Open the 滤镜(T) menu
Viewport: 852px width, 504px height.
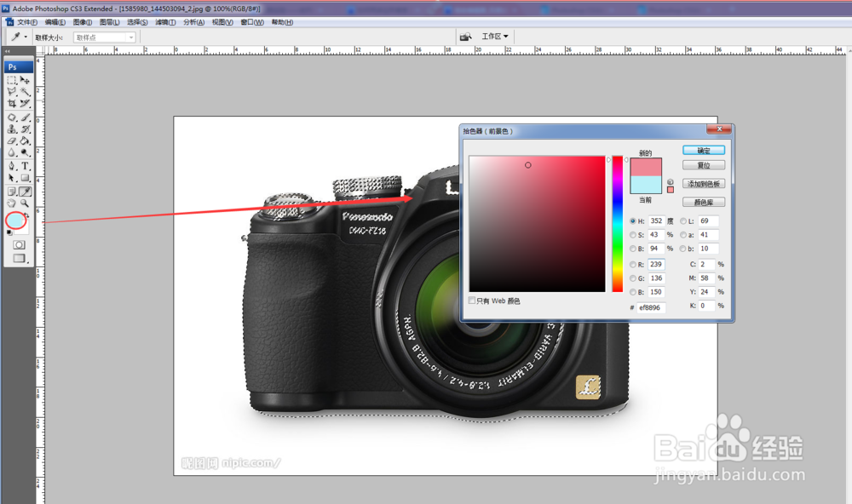165,22
